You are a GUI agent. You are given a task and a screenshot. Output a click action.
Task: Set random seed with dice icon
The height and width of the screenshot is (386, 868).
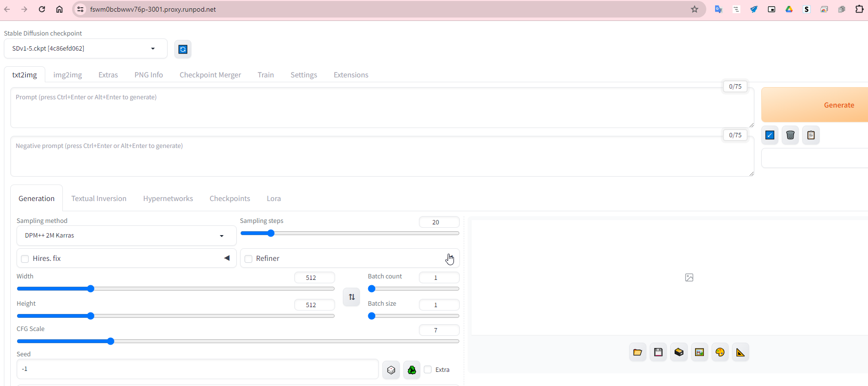[x=391, y=370]
